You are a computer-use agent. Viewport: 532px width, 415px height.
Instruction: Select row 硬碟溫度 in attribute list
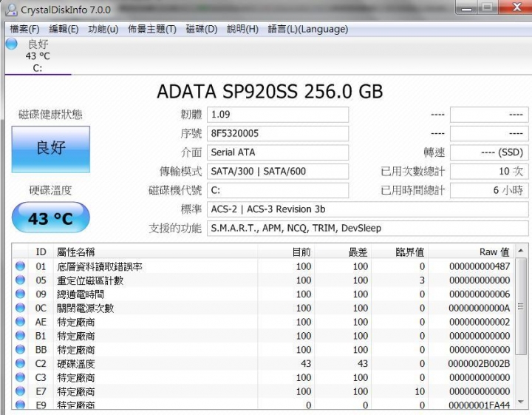point(263,364)
